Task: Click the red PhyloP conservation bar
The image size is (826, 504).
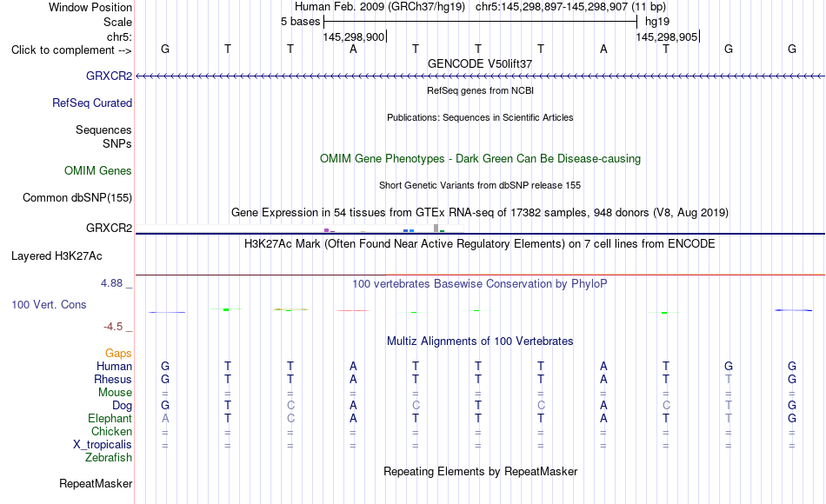Action: (353, 311)
